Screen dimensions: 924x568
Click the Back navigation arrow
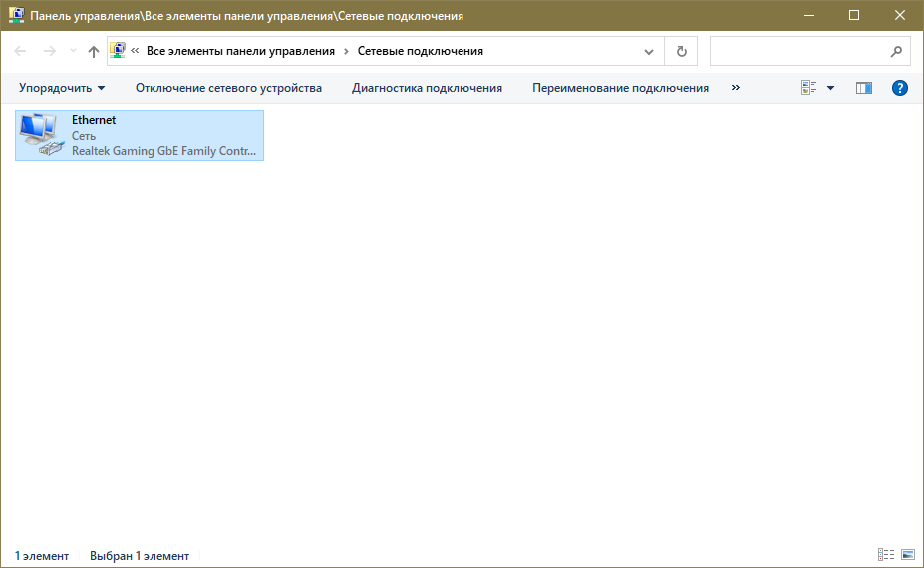21,51
